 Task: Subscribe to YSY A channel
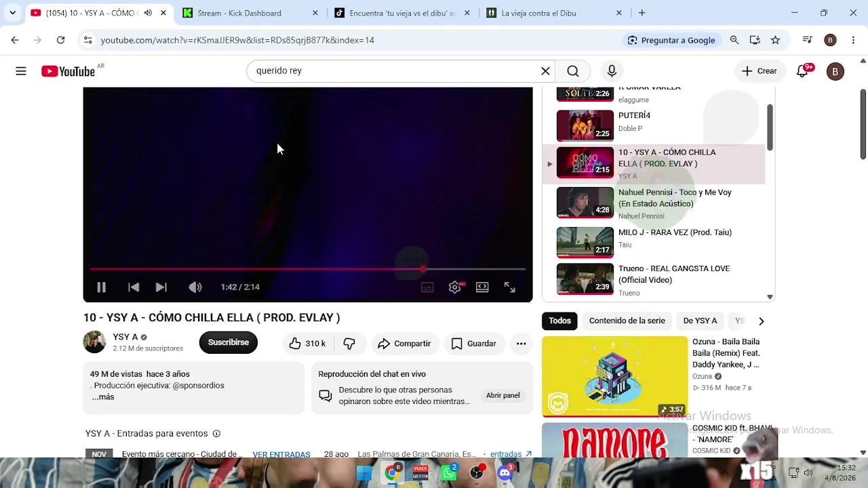(229, 343)
